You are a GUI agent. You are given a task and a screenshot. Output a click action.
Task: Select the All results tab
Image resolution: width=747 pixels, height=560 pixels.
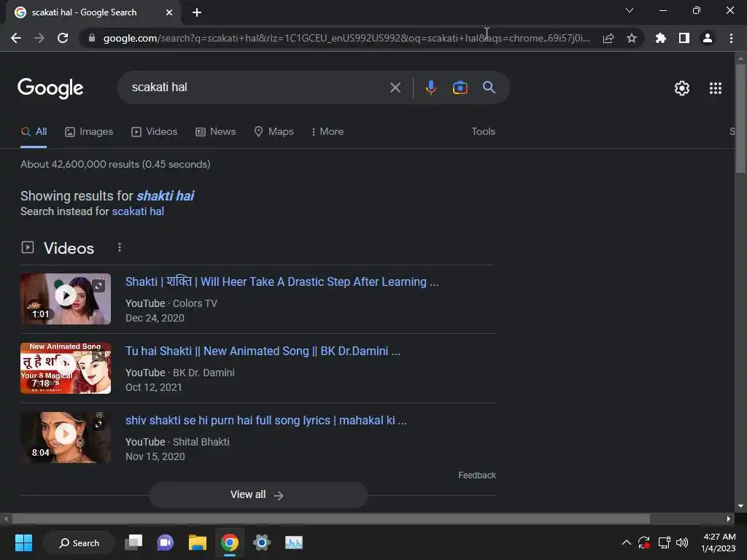[x=34, y=132]
